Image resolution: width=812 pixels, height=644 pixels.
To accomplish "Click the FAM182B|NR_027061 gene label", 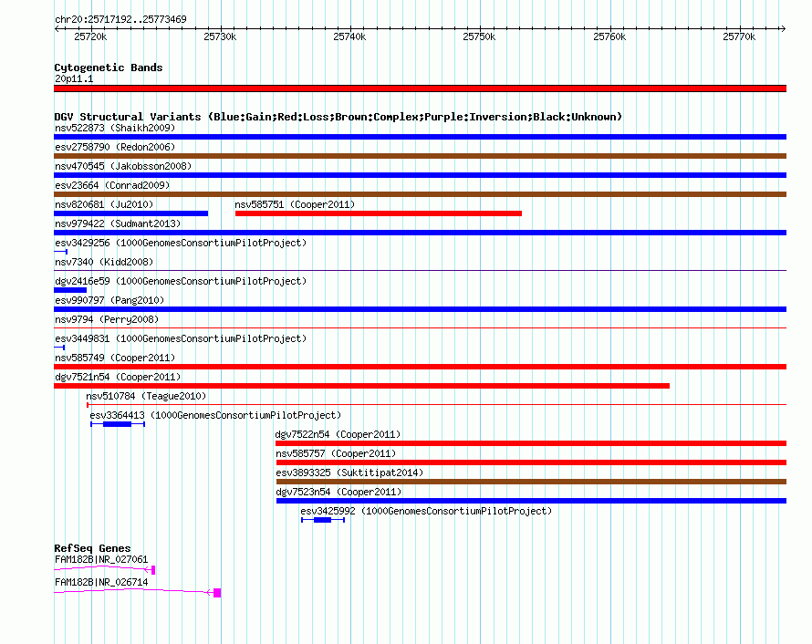I will (x=101, y=559).
